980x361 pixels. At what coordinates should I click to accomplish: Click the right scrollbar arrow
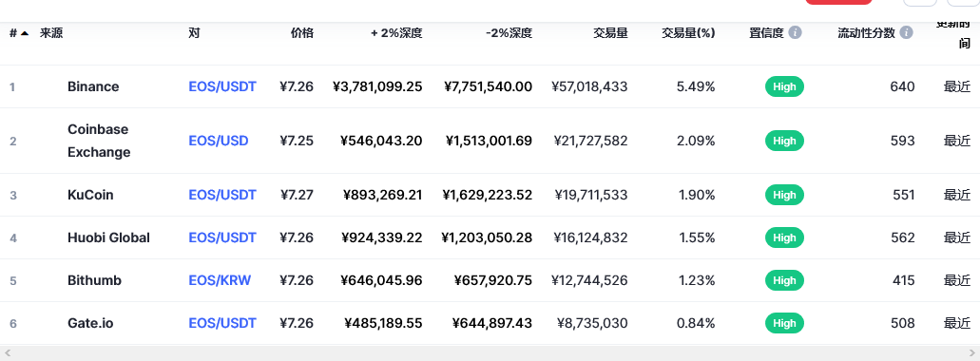[x=971, y=352]
